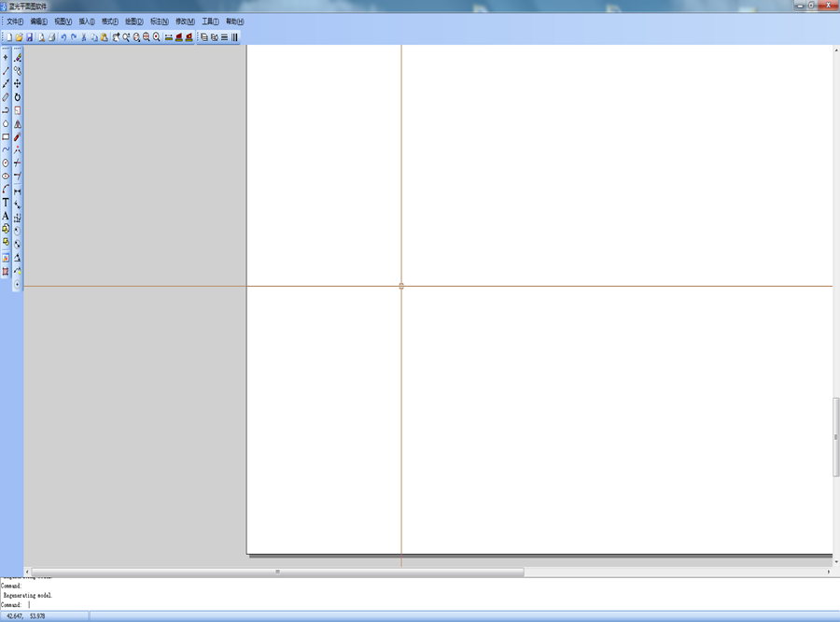
Task: Select the point drawing tool
Action: pos(6,57)
